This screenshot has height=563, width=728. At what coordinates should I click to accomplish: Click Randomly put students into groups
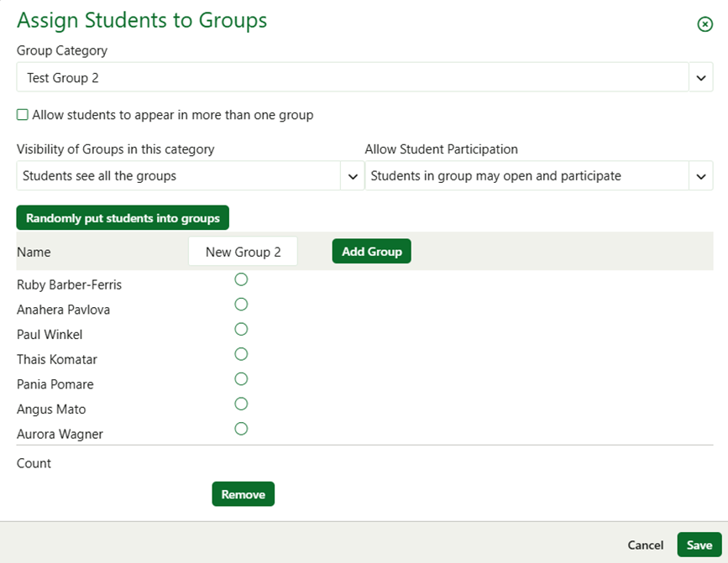point(122,217)
